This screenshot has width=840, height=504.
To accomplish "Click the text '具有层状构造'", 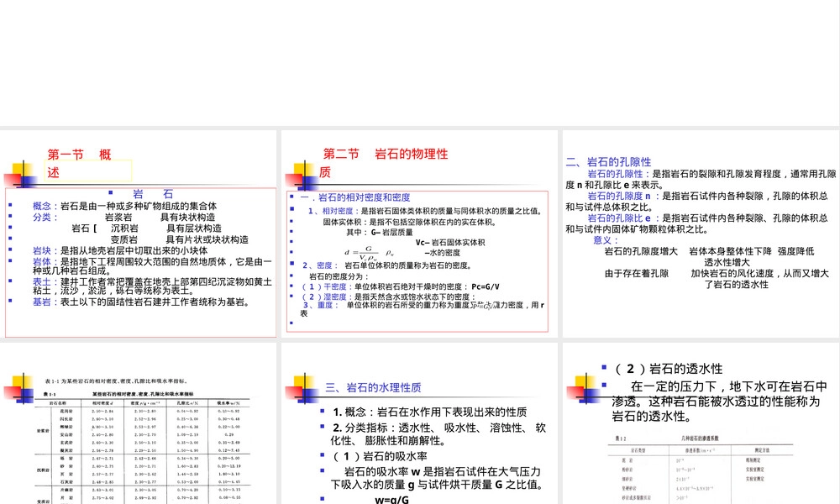I will 193,228.
